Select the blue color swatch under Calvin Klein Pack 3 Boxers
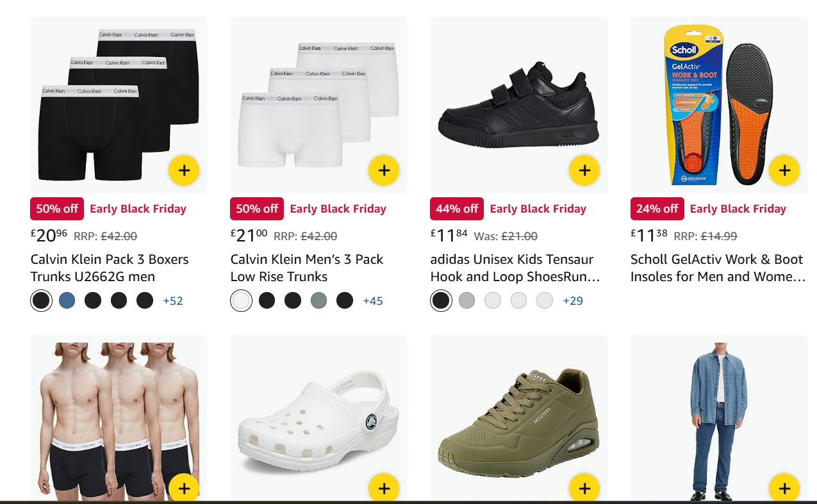Screen dimensions: 817x504 pos(67,300)
